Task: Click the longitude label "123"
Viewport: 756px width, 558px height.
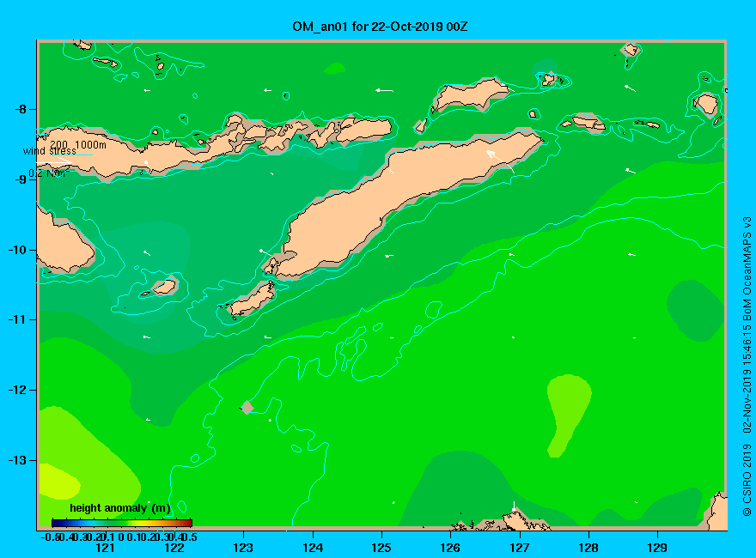Action: [x=243, y=548]
